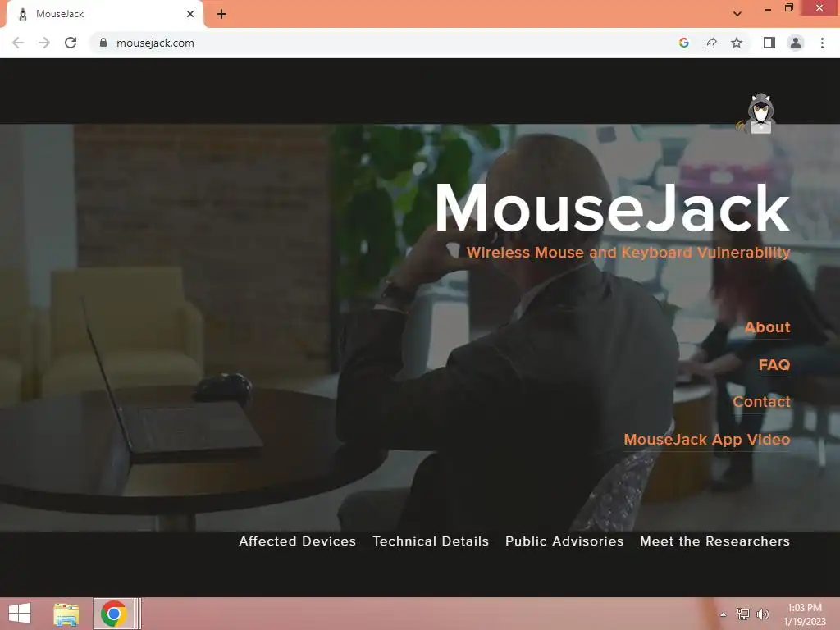Click the back navigation arrow
840x630 pixels.
18,43
